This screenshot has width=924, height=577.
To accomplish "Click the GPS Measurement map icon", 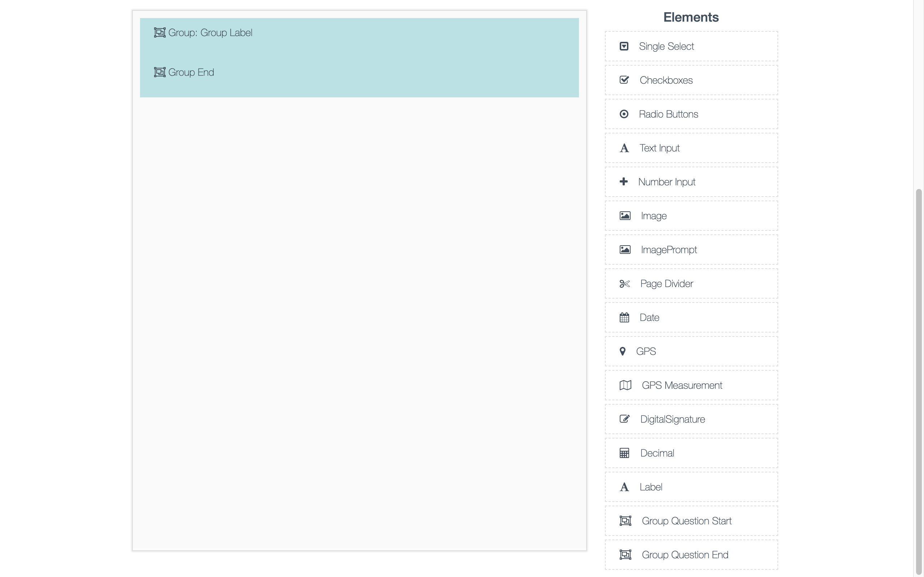I will click(x=625, y=385).
